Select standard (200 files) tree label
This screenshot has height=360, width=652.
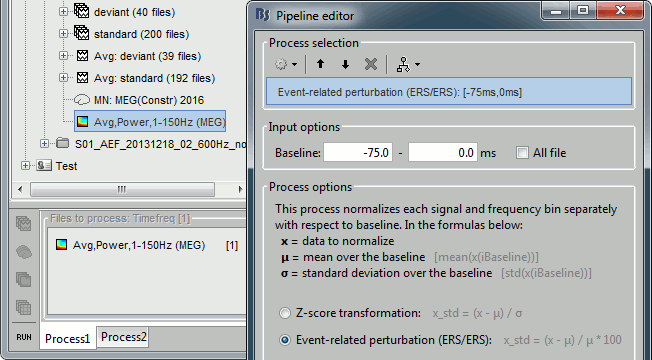pyautogui.click(x=141, y=34)
